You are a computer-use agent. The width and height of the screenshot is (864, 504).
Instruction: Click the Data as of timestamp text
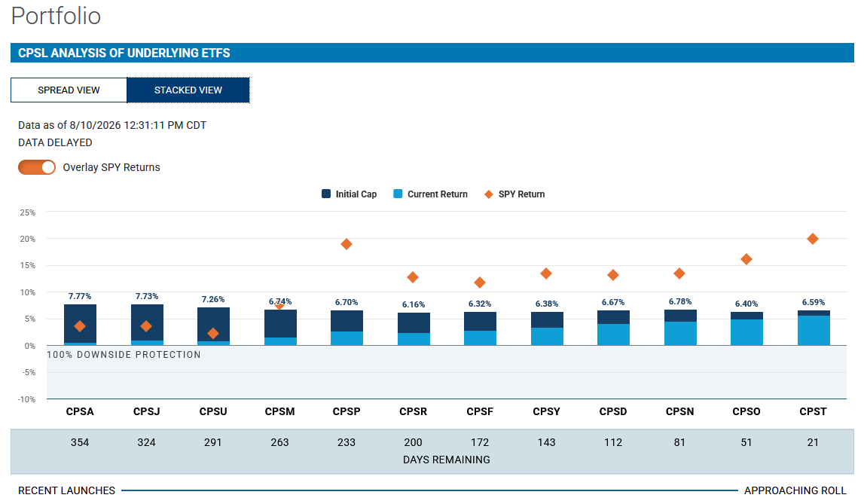coord(112,125)
